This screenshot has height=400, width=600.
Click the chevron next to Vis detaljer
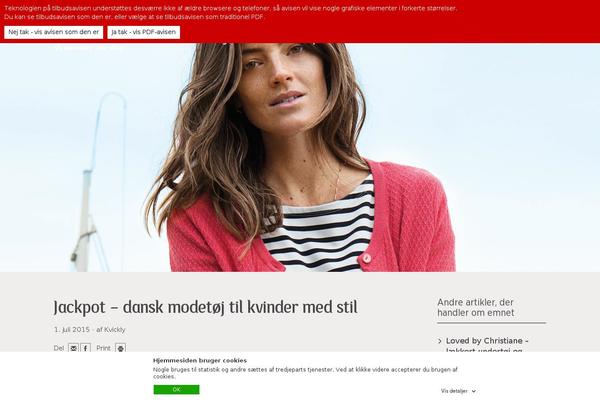click(x=474, y=391)
